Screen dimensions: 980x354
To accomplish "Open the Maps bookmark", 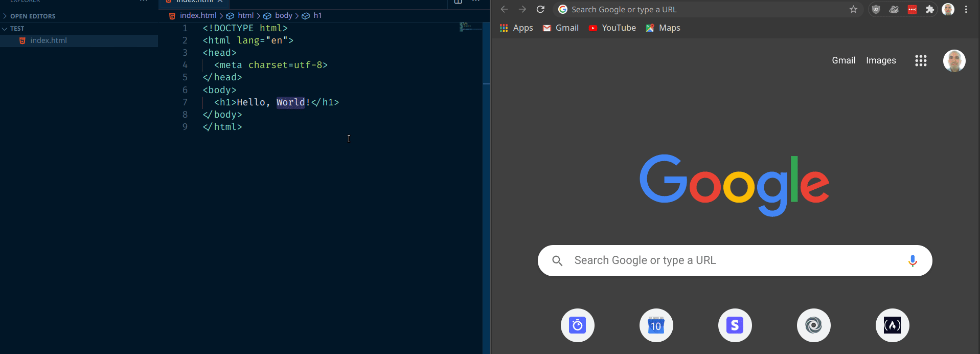I will [x=663, y=28].
